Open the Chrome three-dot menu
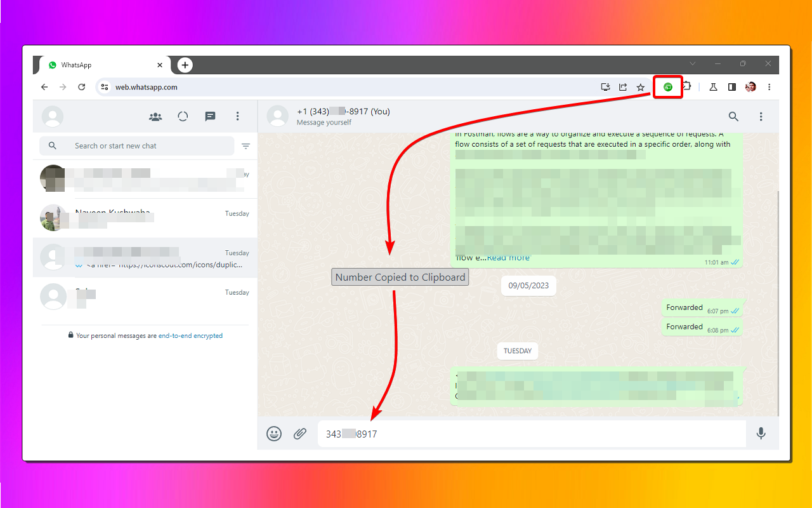This screenshot has width=812, height=508. tap(769, 87)
